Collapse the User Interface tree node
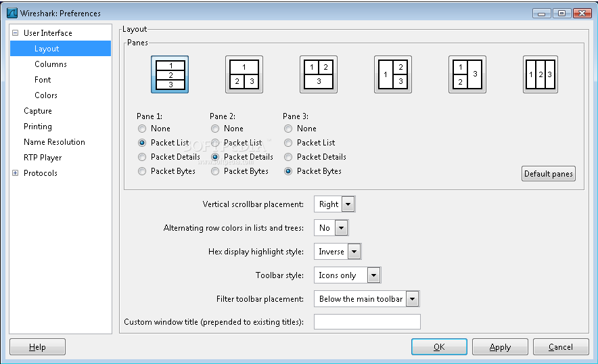 16,32
